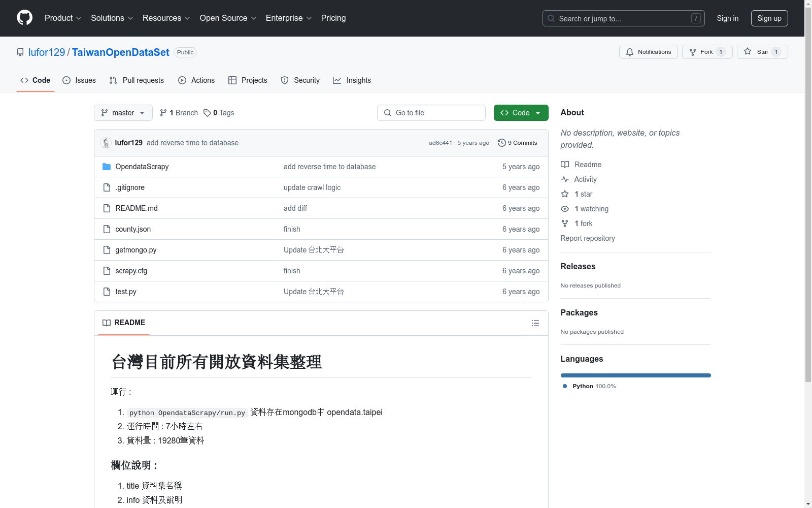Click the history clock icon beside 9 Commits
This screenshot has height=508, width=812.
click(x=502, y=143)
